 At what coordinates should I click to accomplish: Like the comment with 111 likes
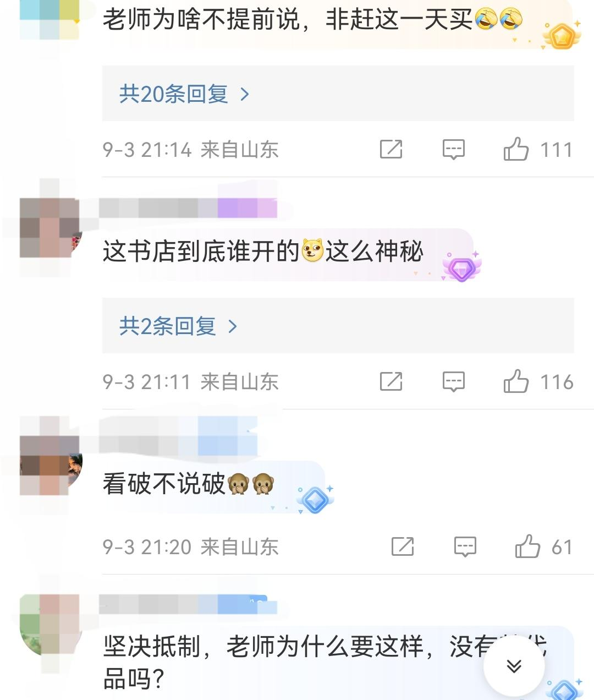tap(516, 149)
